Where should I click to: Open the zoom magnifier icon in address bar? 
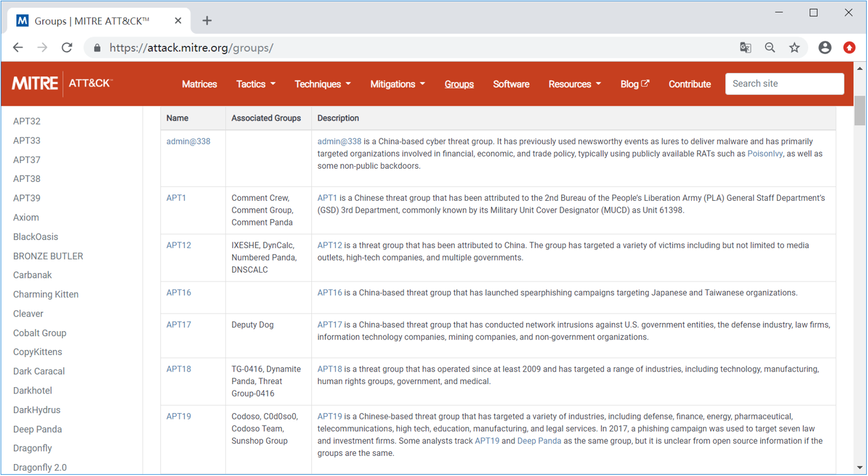click(x=770, y=48)
